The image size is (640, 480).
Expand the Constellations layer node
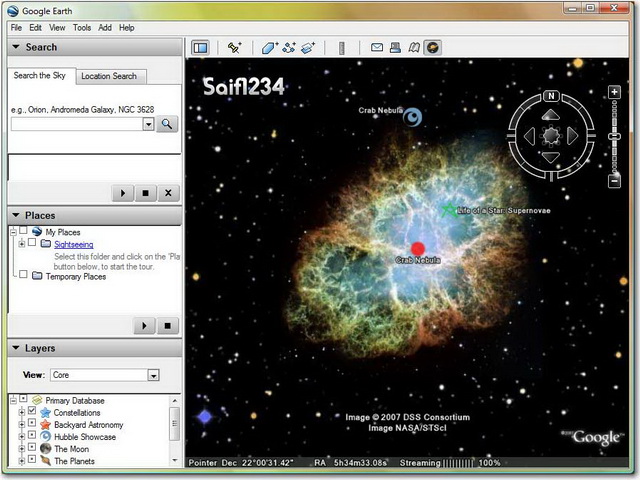(x=22, y=412)
